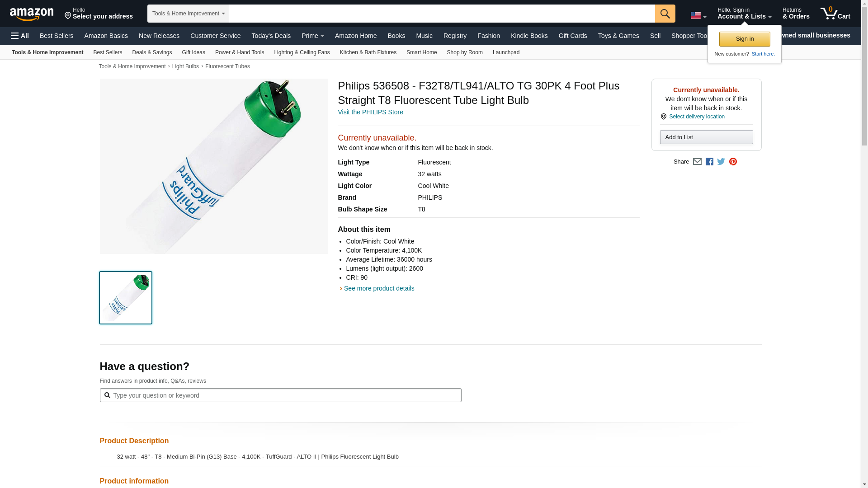Click the Amazon logo
Image resolution: width=868 pixels, height=488 pixels.
click(x=32, y=14)
